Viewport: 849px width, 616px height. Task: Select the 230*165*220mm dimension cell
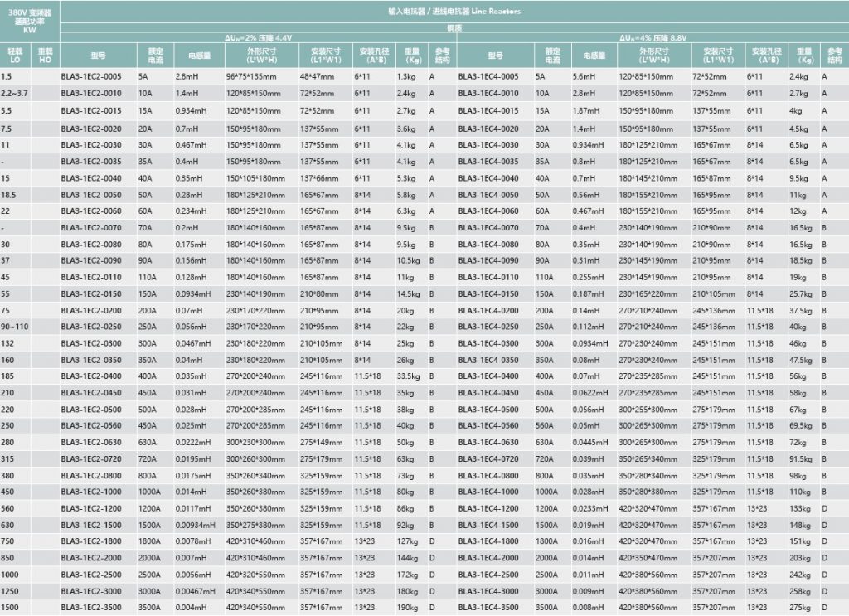(x=648, y=294)
